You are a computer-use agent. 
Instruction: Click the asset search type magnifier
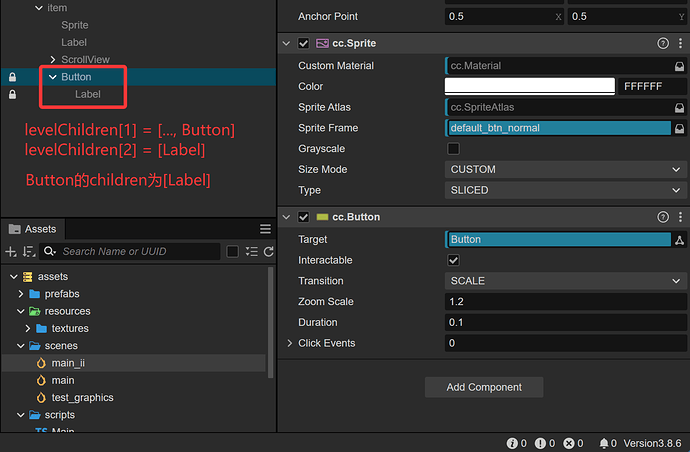[x=50, y=251]
